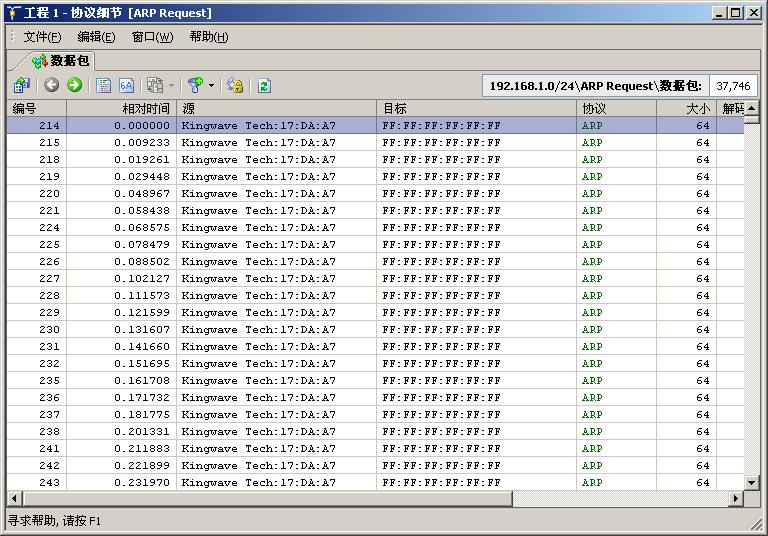The height and width of the screenshot is (536, 768).
Task: Open the 编辑(E) menu
Action: pyautogui.click(x=96, y=37)
